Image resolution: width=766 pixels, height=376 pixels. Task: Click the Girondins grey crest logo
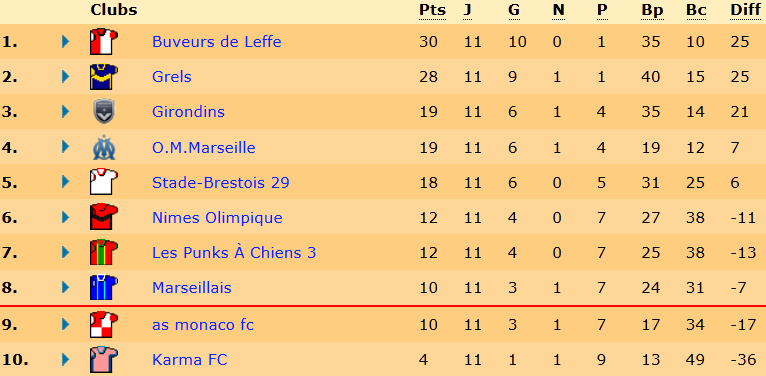point(104,112)
